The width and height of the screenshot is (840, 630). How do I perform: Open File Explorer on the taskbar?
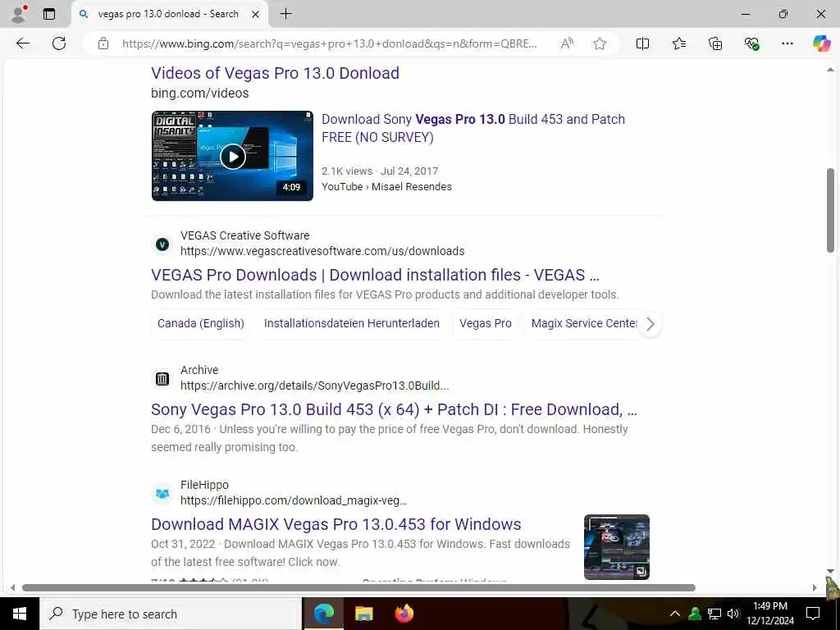pyautogui.click(x=363, y=614)
